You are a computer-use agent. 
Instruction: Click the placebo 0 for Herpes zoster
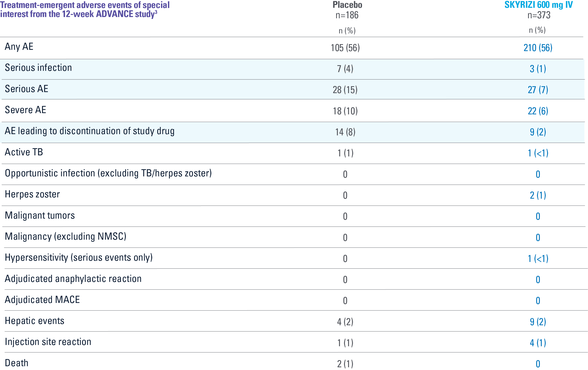click(x=345, y=195)
